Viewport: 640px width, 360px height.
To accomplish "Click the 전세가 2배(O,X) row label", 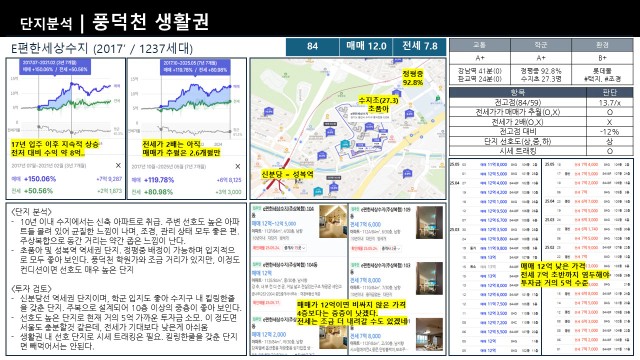I will pos(518,122).
